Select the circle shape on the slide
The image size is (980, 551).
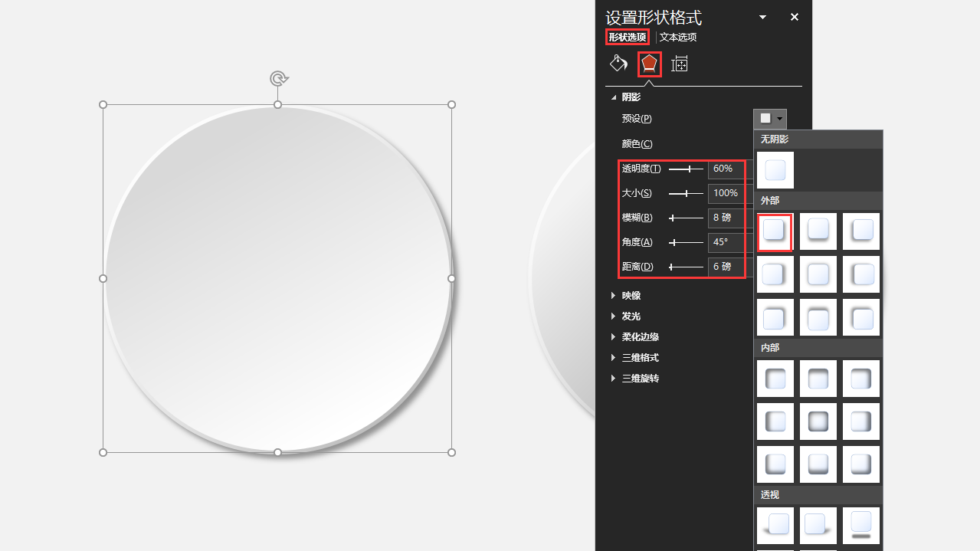tap(277, 278)
